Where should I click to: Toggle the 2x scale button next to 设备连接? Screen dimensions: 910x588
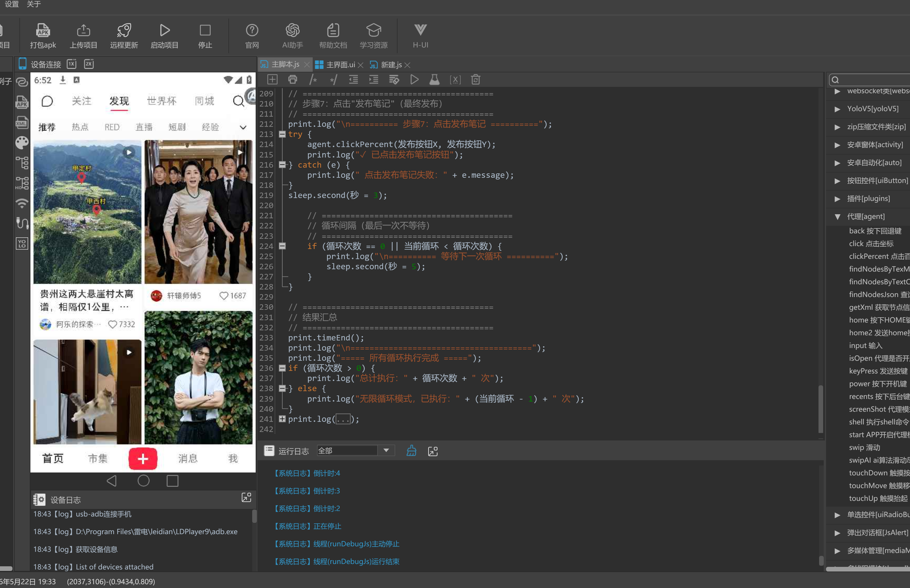point(89,64)
